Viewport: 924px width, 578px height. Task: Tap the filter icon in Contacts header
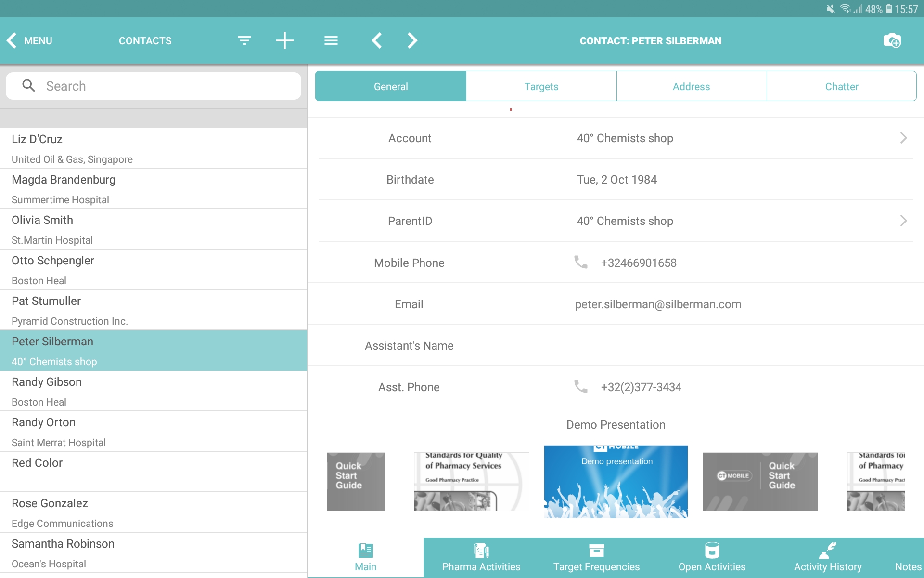(x=244, y=40)
